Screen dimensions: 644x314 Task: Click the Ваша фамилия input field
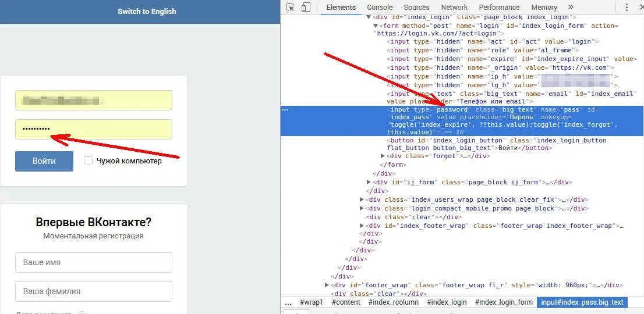[94, 291]
